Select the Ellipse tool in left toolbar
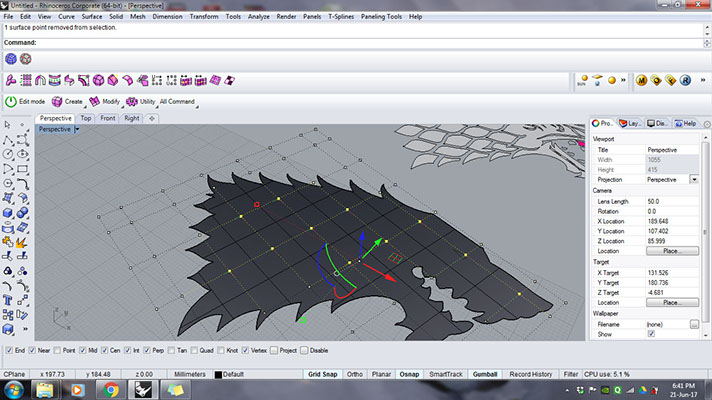 point(22,154)
